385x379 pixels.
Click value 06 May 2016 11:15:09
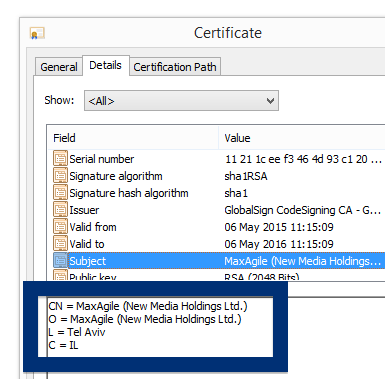click(279, 244)
